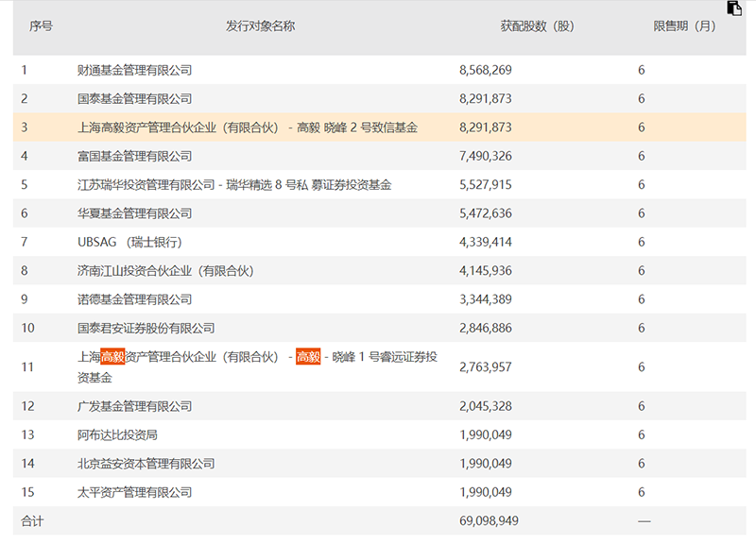Click row number 10

click(x=27, y=328)
